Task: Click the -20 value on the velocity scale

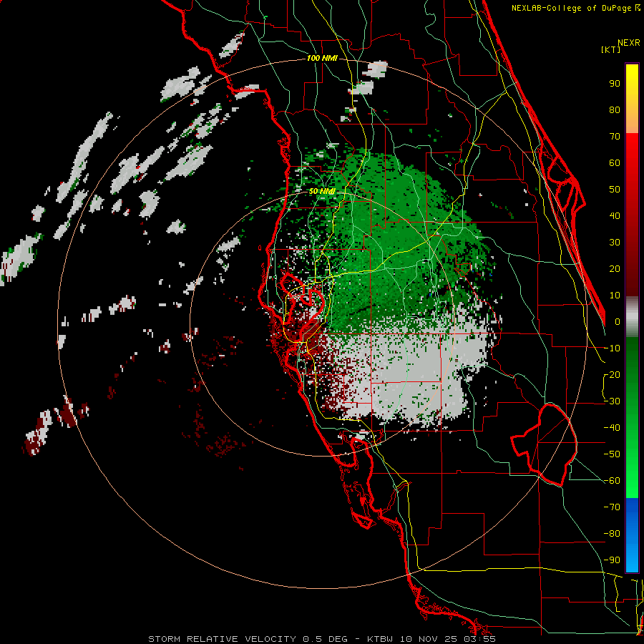Action: [612, 374]
